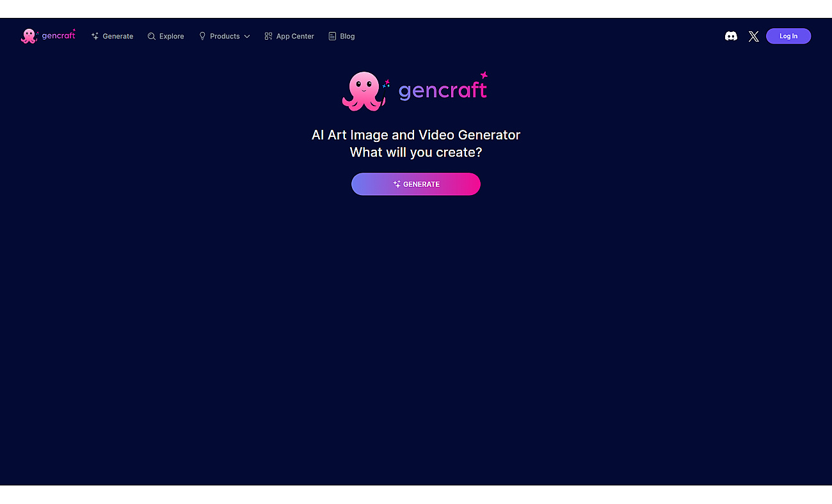Open the Discord icon link
This screenshot has width=832, height=504.
click(731, 36)
